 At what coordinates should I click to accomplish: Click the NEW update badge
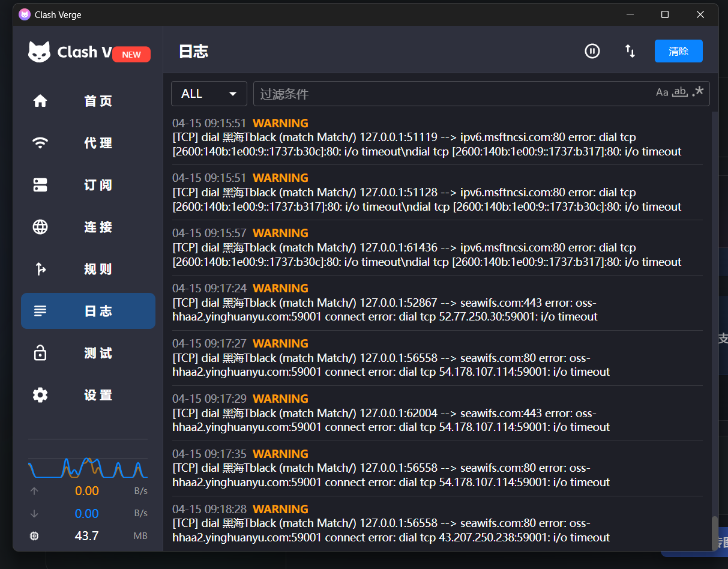click(131, 54)
